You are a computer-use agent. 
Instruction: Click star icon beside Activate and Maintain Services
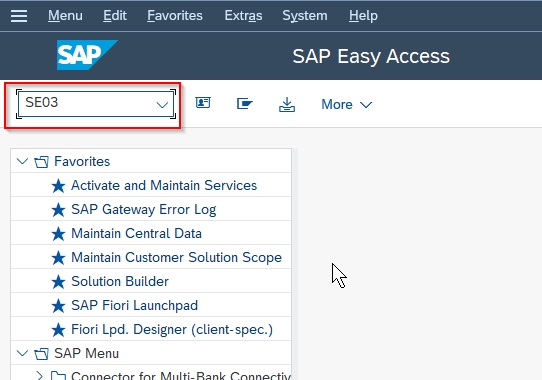[x=58, y=186]
